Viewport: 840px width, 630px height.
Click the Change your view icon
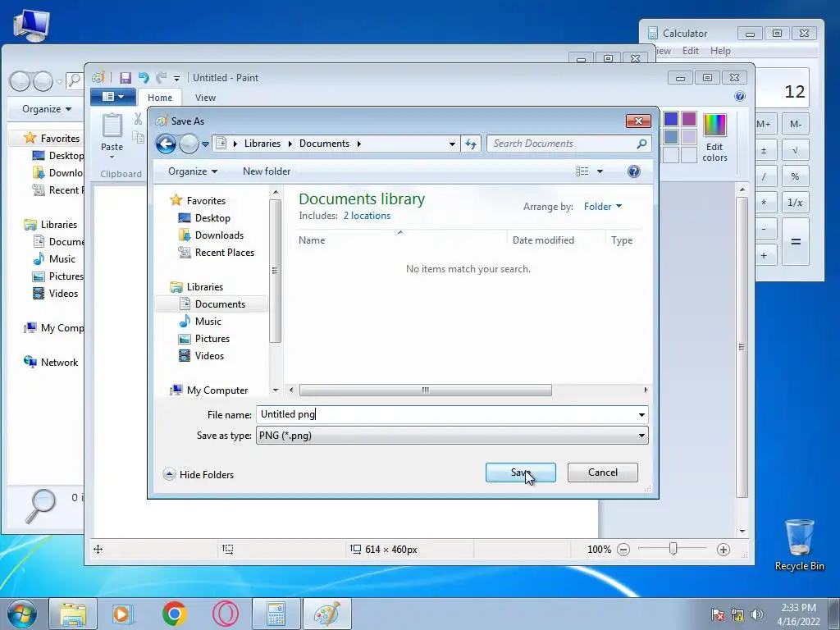tap(582, 171)
